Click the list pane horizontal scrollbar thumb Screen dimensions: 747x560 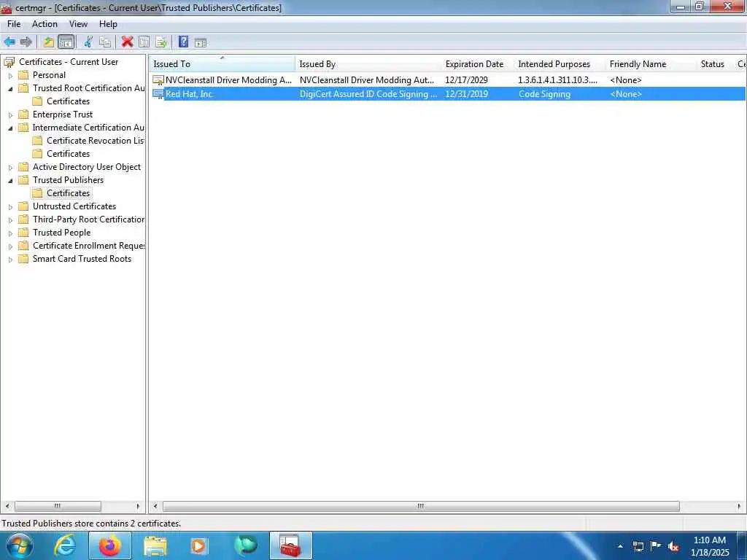tap(421, 506)
